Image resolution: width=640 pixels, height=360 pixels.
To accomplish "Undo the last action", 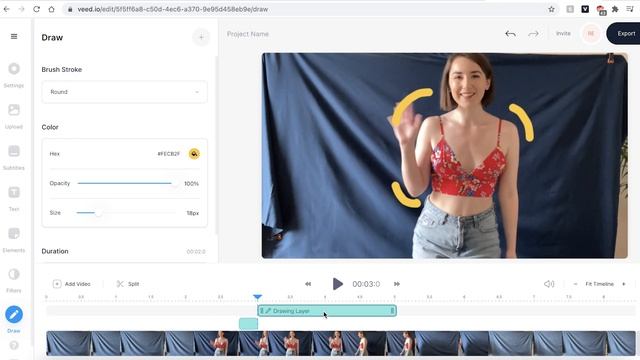I will [x=510, y=34].
